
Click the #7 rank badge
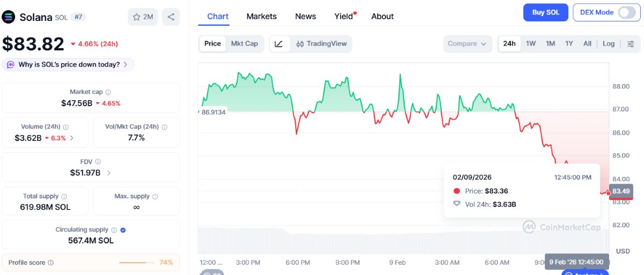click(78, 17)
